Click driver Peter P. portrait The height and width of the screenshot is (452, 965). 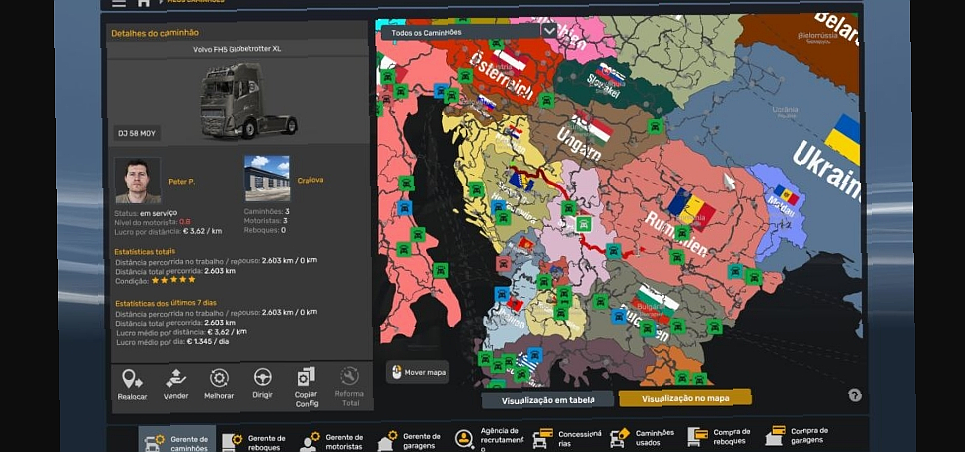click(138, 180)
